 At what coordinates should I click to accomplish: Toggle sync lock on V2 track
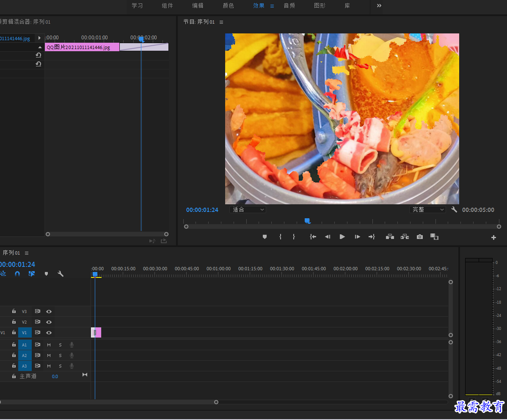tap(38, 322)
